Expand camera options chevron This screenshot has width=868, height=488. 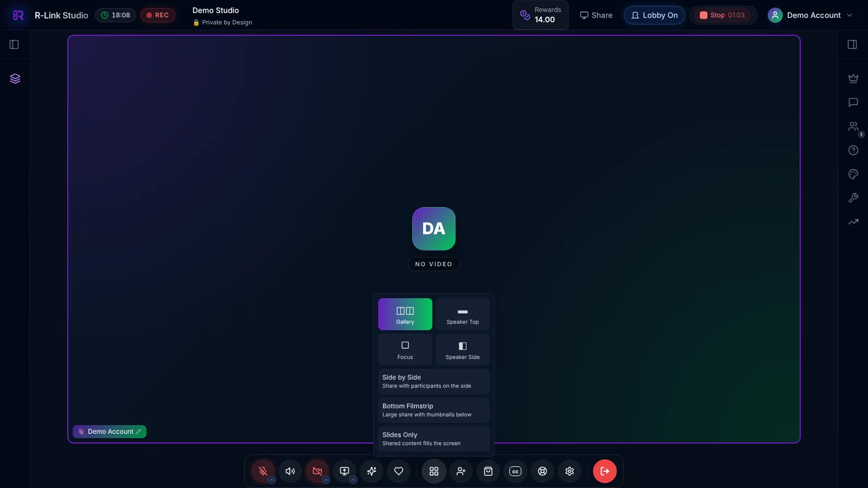click(x=326, y=480)
